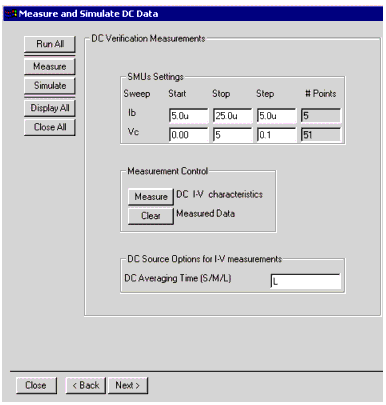Select the DC Averaging Time field
386x405 pixels.
click(x=306, y=281)
